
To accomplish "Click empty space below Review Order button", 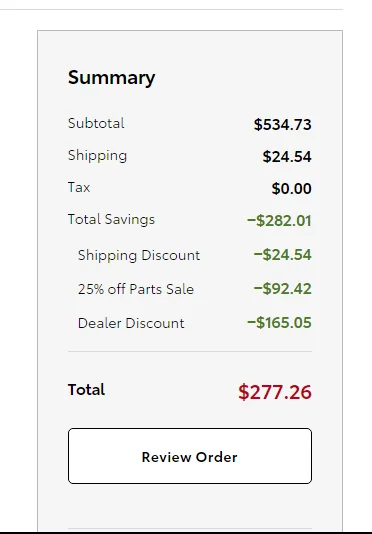I will [190, 506].
